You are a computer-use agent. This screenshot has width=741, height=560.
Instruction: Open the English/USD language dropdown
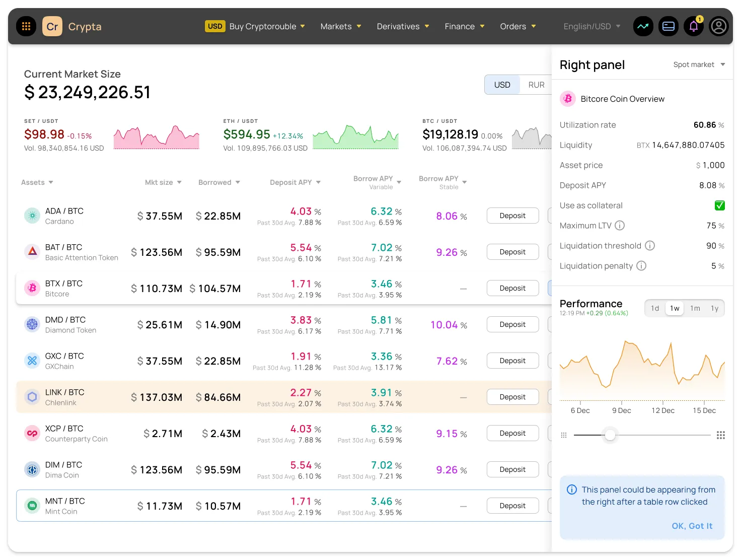click(x=591, y=26)
